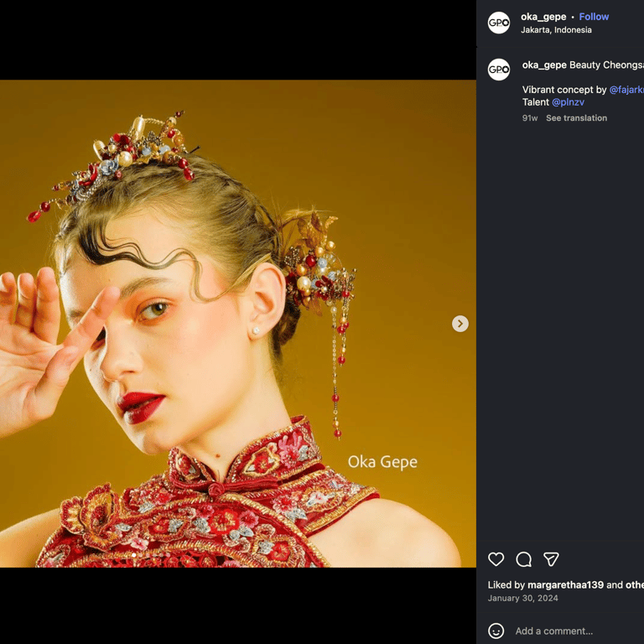Click the oka_gepe avatar beside the caption

[x=499, y=69]
